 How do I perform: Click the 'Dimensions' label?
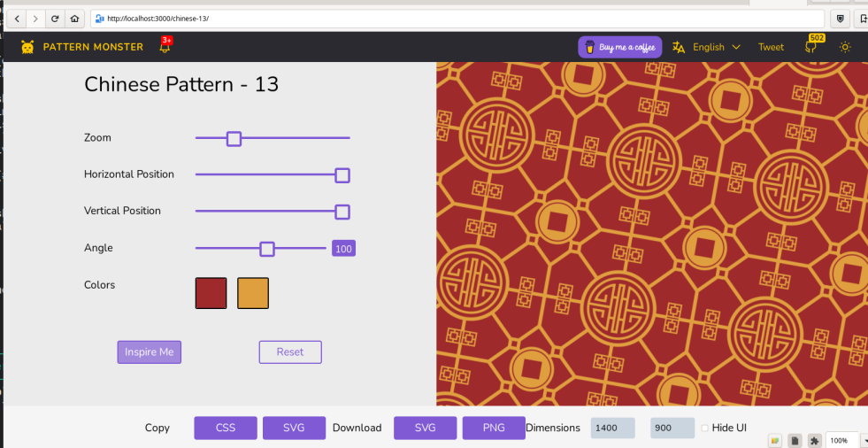[553, 428]
